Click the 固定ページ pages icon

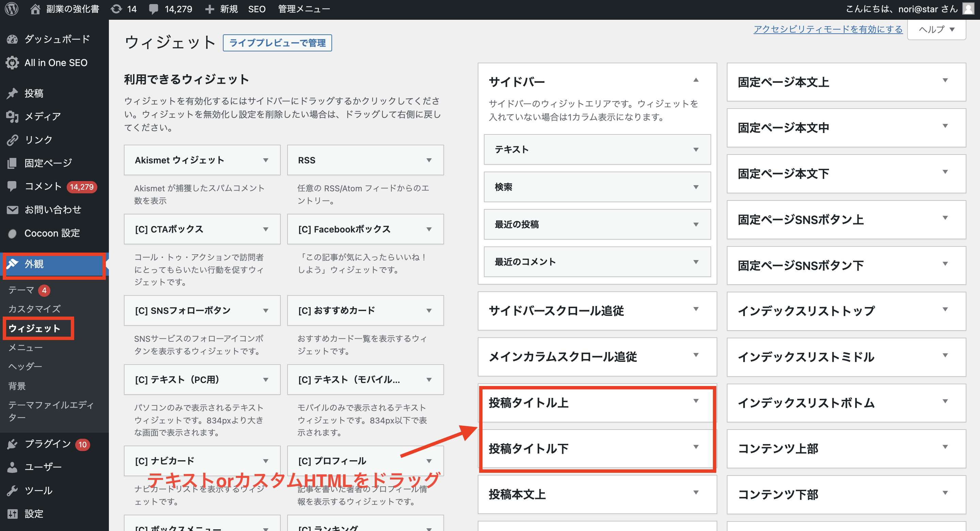(12, 163)
